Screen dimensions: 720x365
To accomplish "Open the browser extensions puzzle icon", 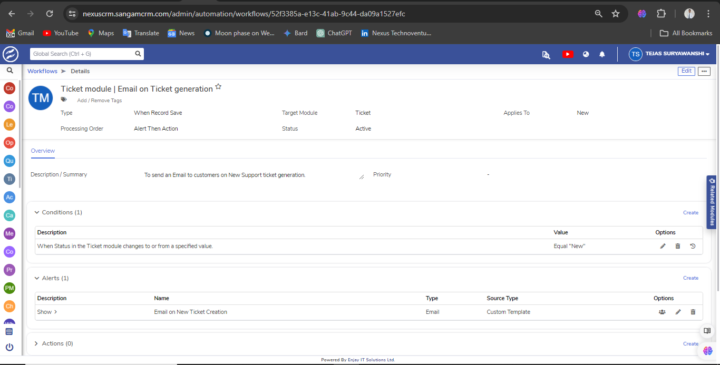I will coord(661,14).
